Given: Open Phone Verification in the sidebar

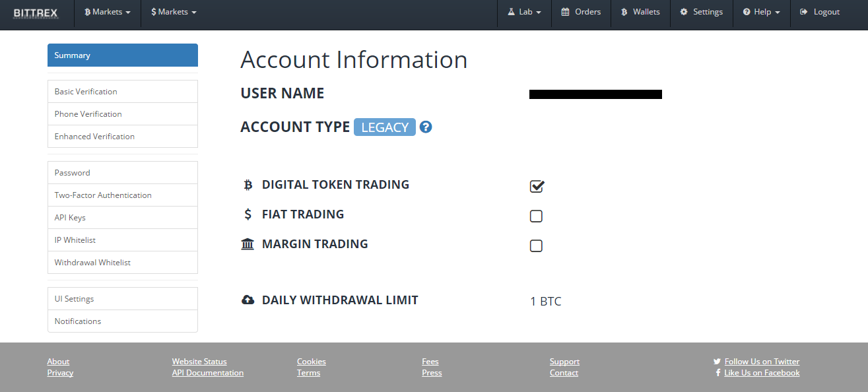Looking at the screenshot, I should tap(123, 114).
